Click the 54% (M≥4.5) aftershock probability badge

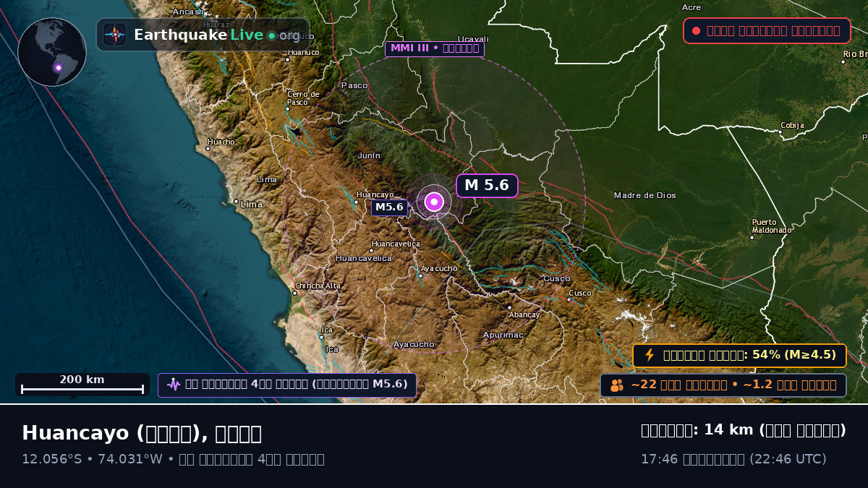pyautogui.click(x=739, y=355)
